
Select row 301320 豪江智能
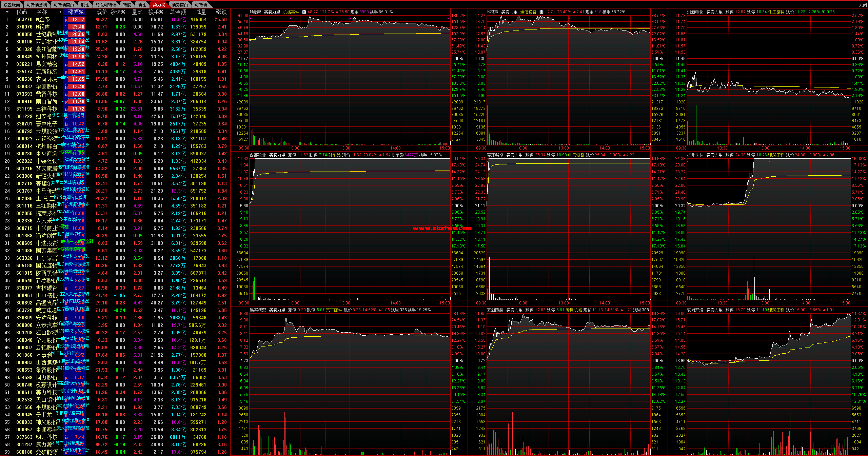click(x=115, y=49)
